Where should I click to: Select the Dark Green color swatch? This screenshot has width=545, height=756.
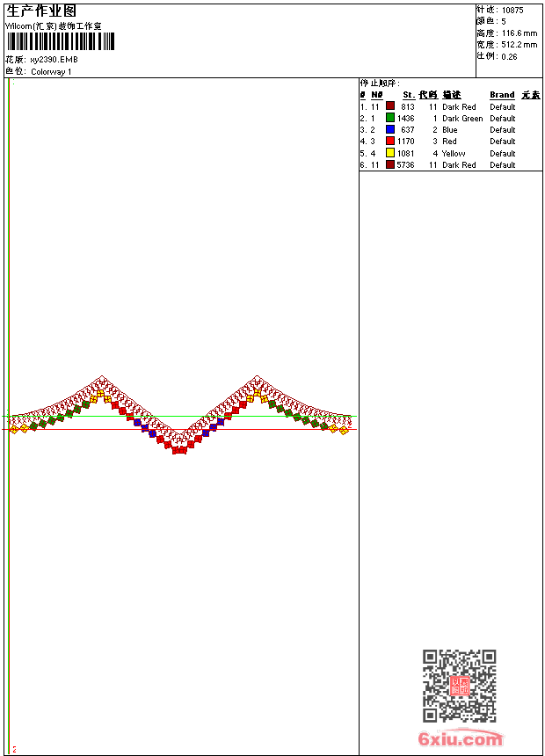390,118
